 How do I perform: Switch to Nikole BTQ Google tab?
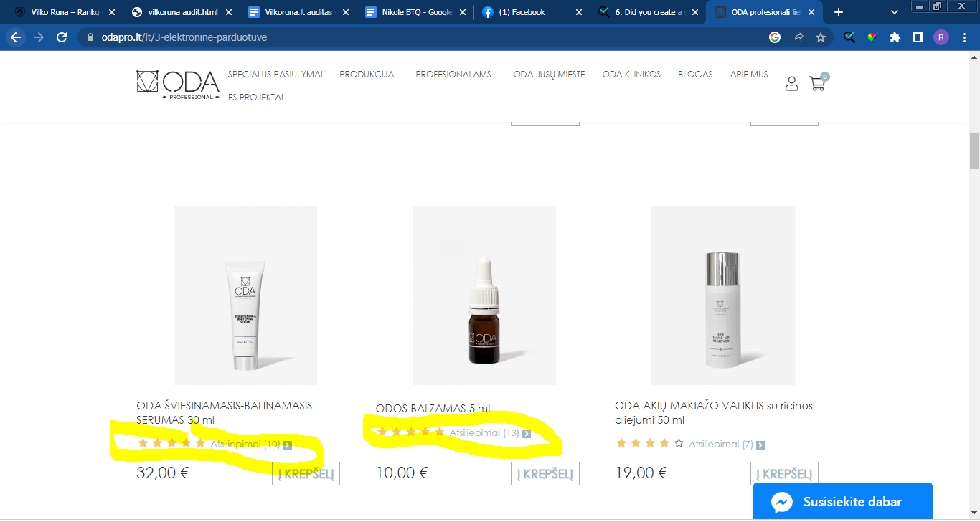tap(415, 12)
